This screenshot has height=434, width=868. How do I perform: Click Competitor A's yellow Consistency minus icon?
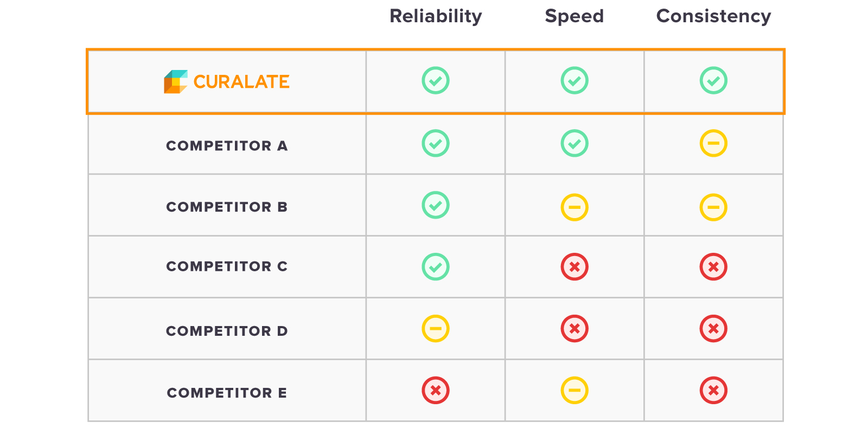click(x=713, y=143)
